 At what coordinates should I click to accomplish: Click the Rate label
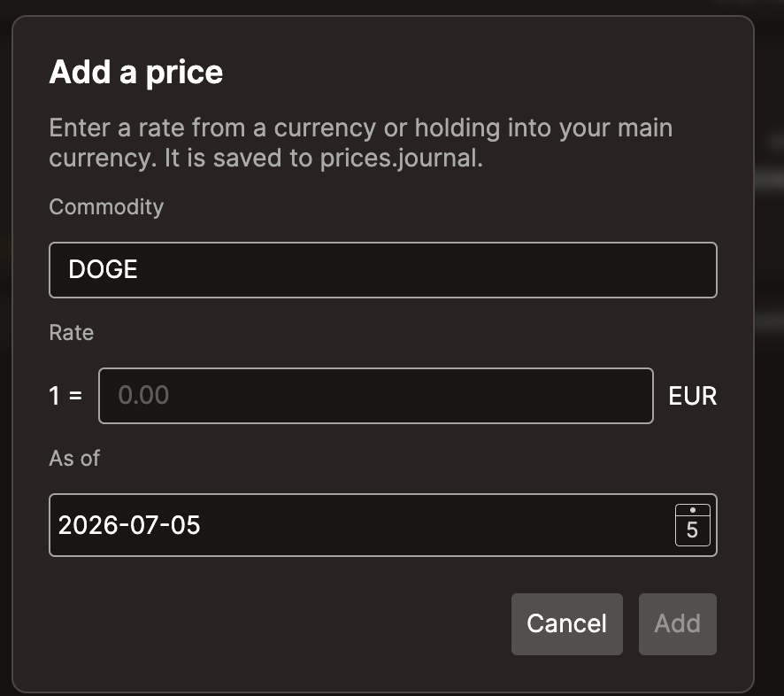pyautogui.click(x=72, y=333)
